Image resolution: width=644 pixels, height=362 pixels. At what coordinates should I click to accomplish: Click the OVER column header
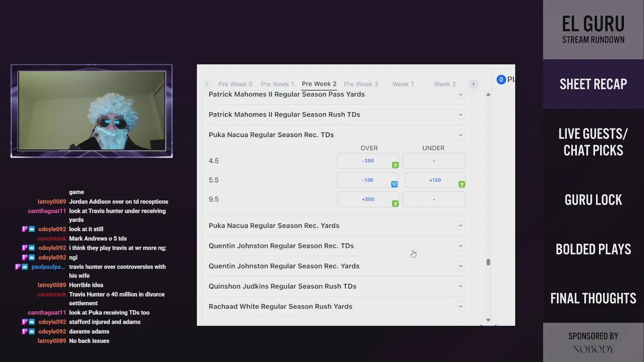click(369, 148)
